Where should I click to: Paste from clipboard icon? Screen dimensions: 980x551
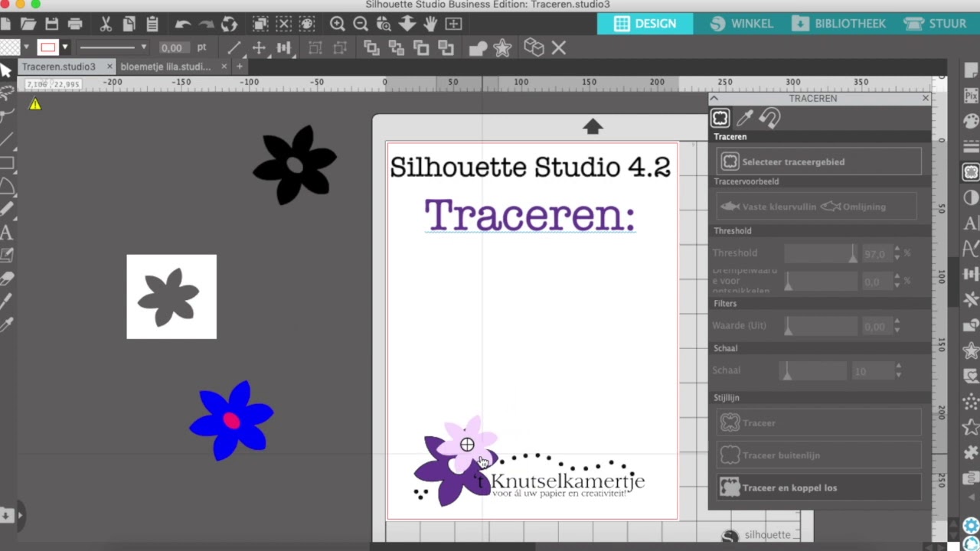coord(154,24)
